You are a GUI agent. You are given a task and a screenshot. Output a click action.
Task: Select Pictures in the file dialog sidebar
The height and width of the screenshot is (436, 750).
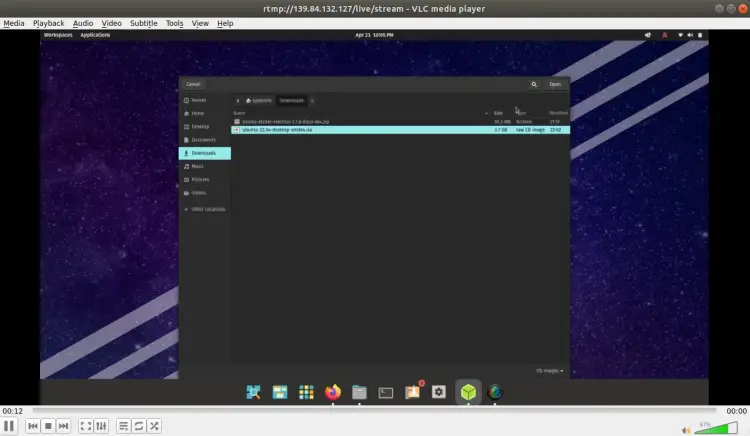pyautogui.click(x=205, y=179)
